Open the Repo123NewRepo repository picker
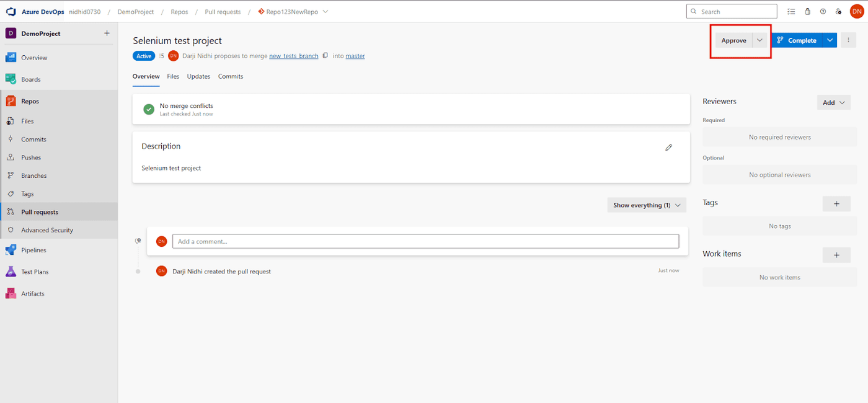The width and height of the screenshot is (868, 403). tap(293, 12)
